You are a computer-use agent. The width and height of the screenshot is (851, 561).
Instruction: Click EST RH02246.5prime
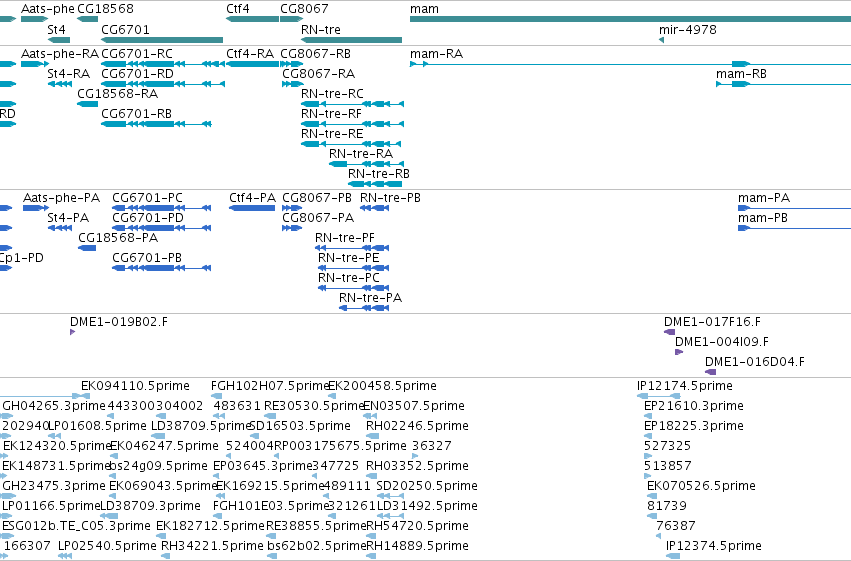coord(417,426)
